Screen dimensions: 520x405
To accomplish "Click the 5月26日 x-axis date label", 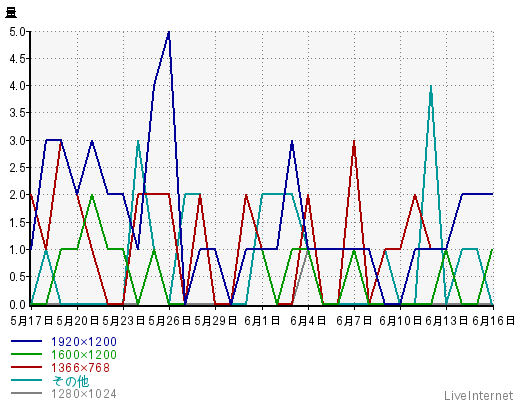I will pyautogui.click(x=170, y=321).
